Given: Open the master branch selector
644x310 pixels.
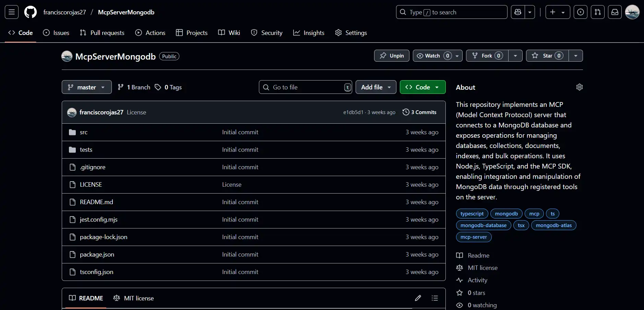Looking at the screenshot, I should 87,87.
